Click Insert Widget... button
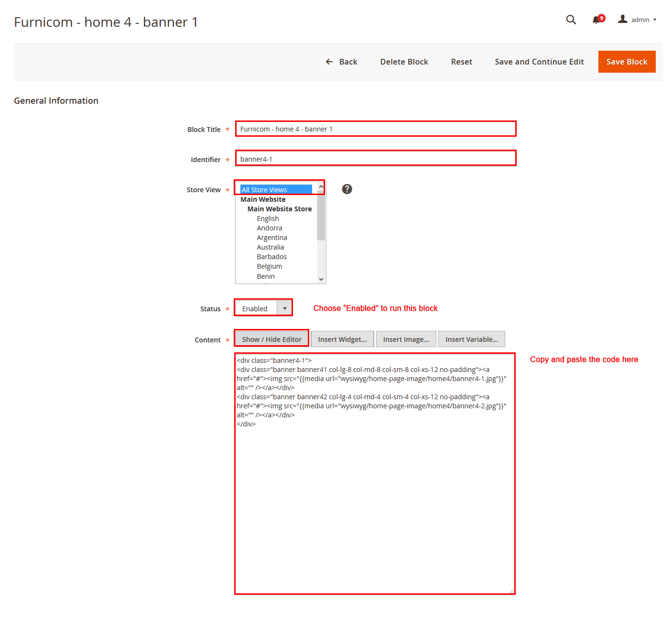 click(342, 339)
